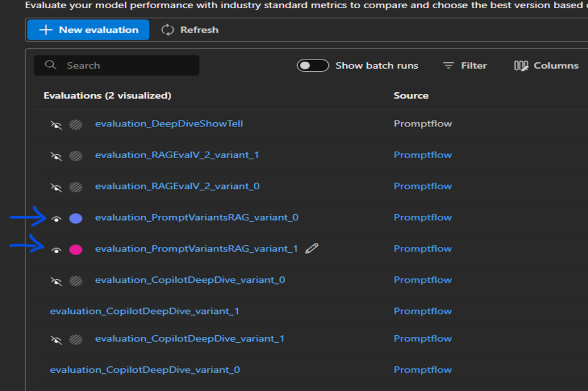Viewport: 588px width, 391px height.
Task: Click the magnifier icon in search box
Action: pyautogui.click(x=51, y=65)
